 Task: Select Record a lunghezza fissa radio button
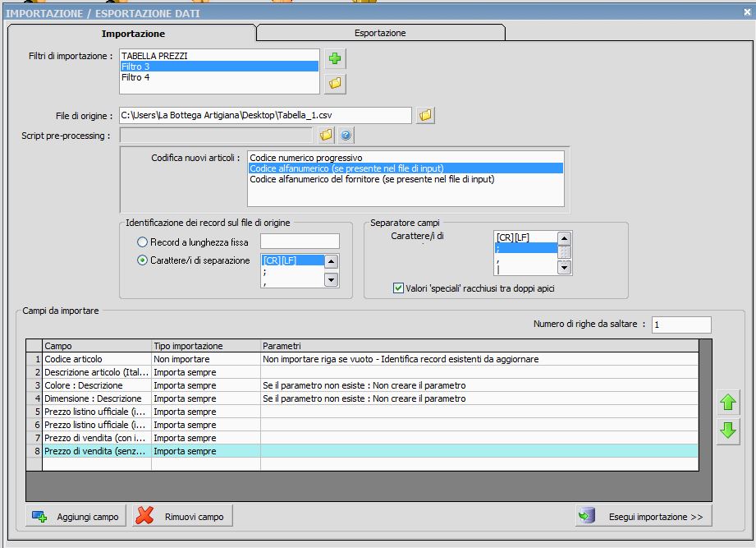point(142,242)
